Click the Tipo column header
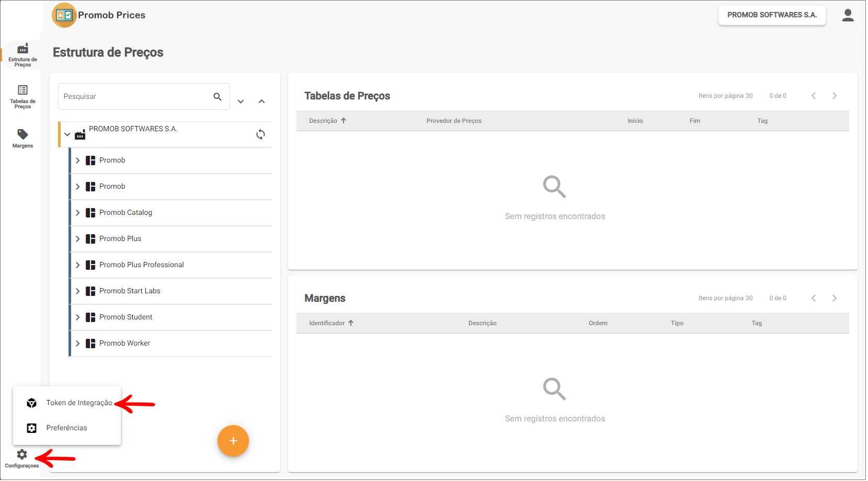The height and width of the screenshot is (481, 868). pyautogui.click(x=677, y=323)
